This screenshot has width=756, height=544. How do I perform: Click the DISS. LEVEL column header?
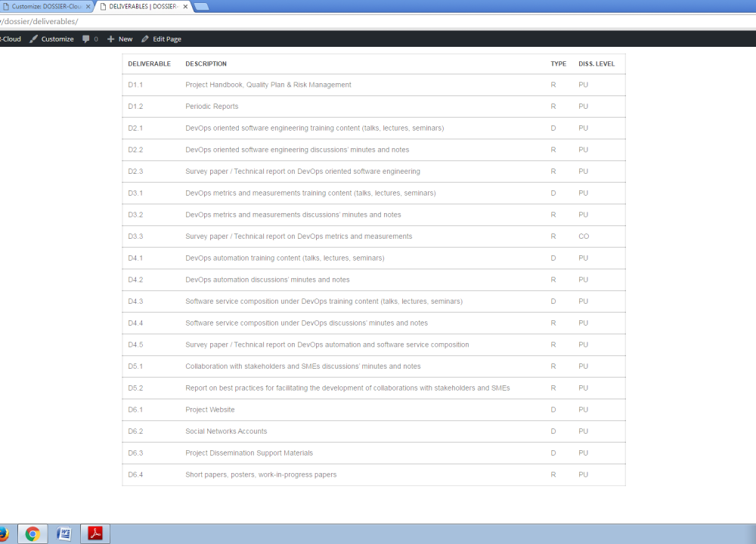click(596, 63)
